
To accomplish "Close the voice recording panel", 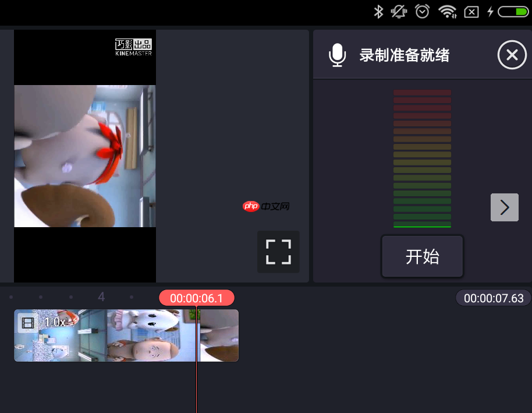I will pyautogui.click(x=512, y=55).
